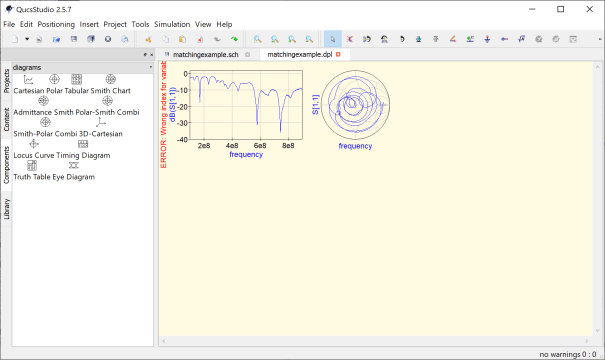This screenshot has width=605, height=360.
Task: Select the wire label tool
Action: click(x=470, y=39)
